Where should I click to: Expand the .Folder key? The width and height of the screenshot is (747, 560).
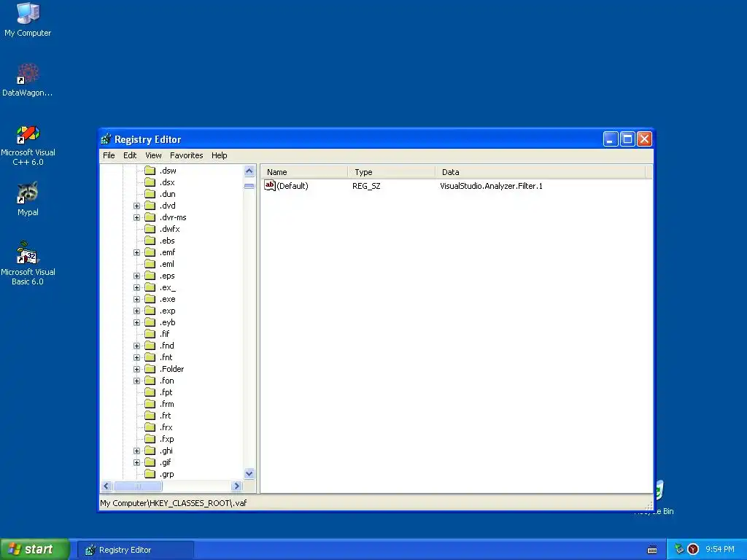click(x=136, y=369)
